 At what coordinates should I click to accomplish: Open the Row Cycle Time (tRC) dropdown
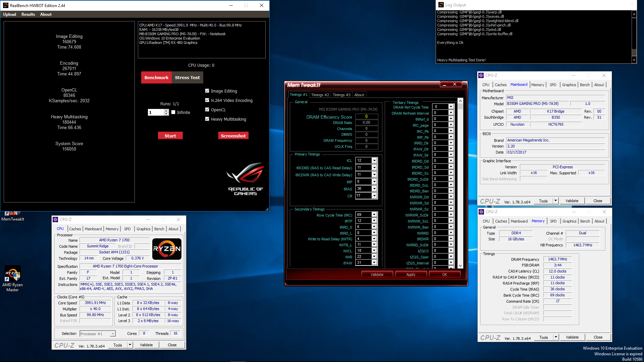(374, 215)
